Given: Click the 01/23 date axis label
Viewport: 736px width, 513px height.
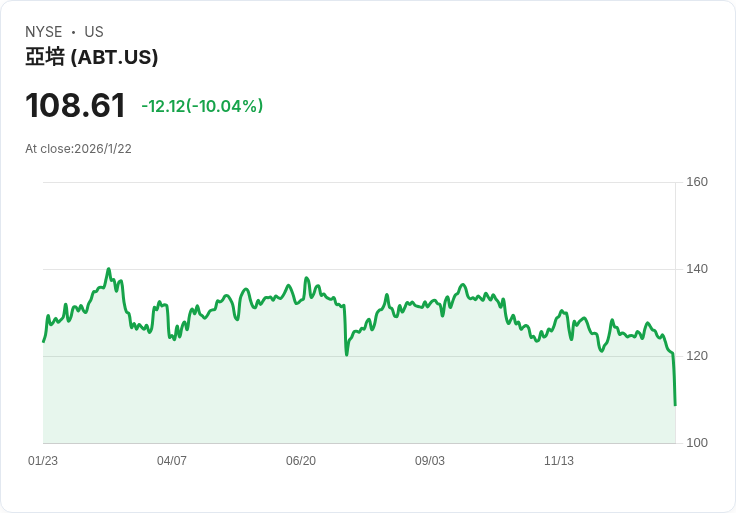Looking at the screenshot, I should click(43, 461).
